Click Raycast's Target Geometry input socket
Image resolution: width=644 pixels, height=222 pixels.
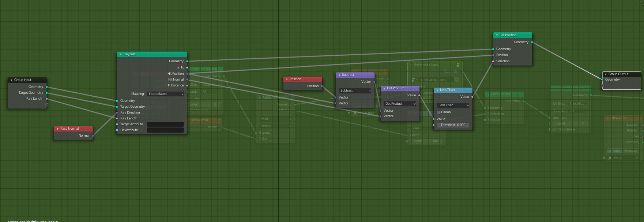point(117,107)
